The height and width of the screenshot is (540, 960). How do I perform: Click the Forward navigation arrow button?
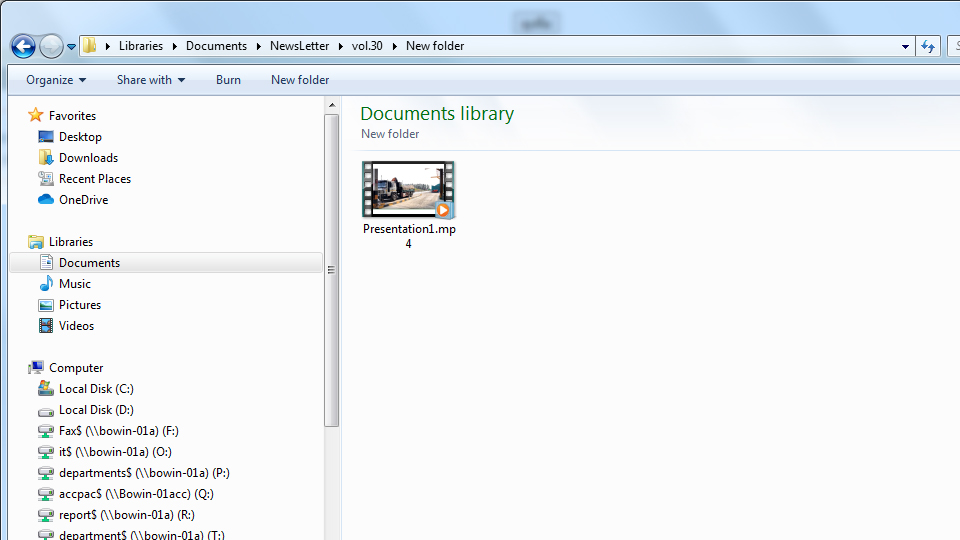click(51, 46)
